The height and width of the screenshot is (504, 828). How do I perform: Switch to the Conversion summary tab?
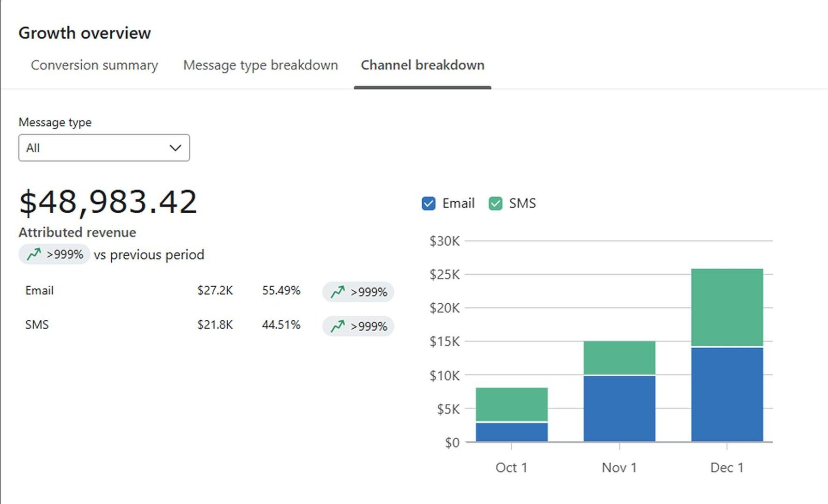point(94,65)
